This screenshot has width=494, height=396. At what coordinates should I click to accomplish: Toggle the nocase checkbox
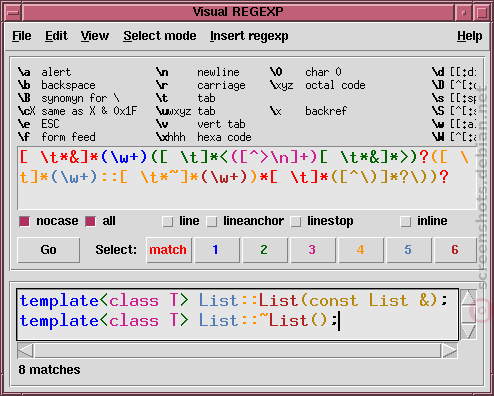24,221
